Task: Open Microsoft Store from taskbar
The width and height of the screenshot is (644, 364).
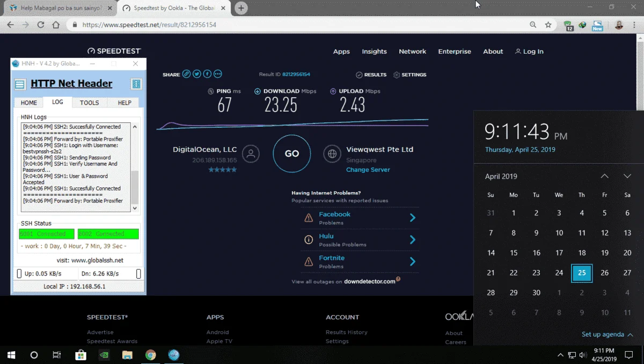Action: (80, 355)
